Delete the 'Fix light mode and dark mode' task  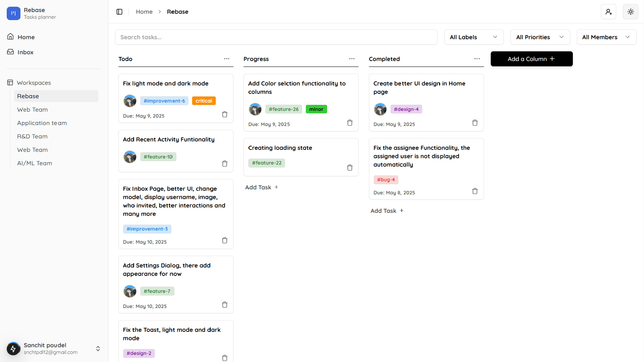[225, 114]
